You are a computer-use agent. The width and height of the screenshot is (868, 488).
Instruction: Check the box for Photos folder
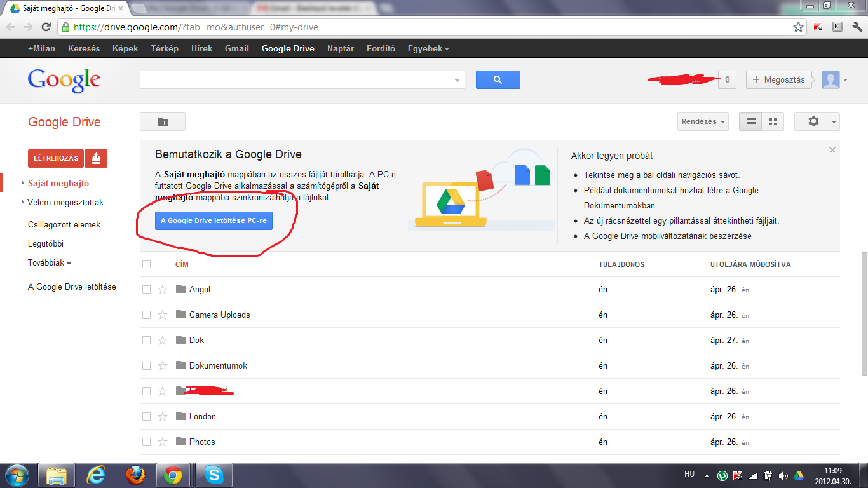coord(147,442)
